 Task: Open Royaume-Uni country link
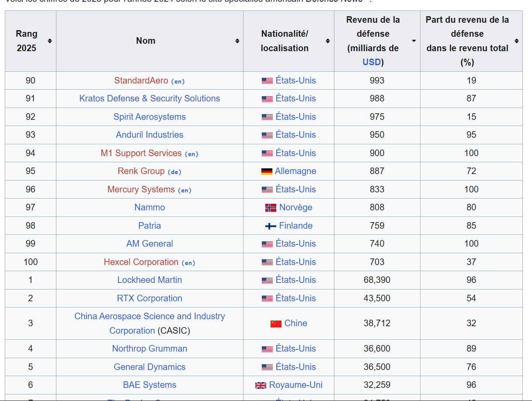[x=296, y=385]
